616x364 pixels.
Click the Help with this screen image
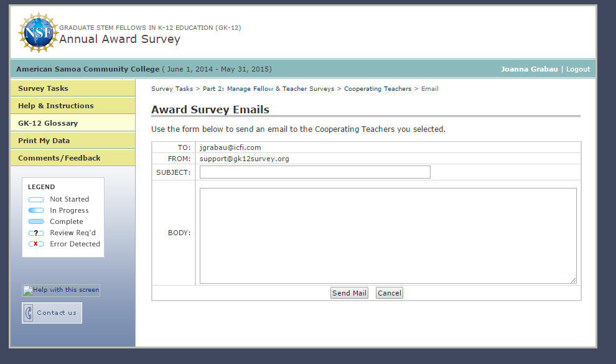[x=61, y=291]
